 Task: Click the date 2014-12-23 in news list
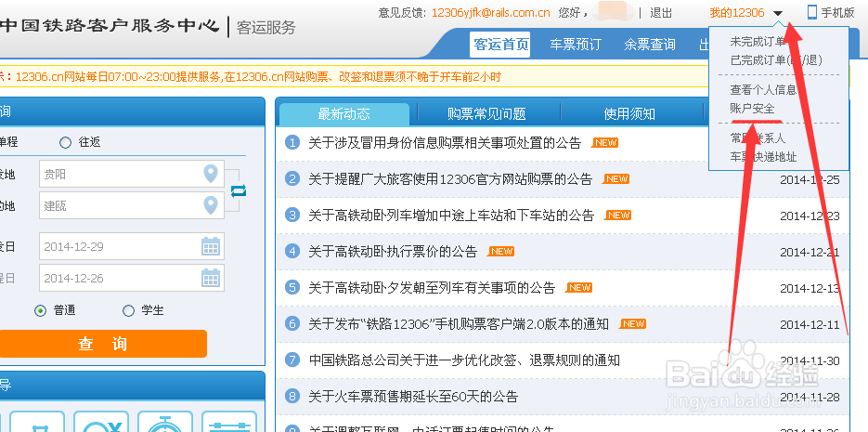click(x=810, y=216)
